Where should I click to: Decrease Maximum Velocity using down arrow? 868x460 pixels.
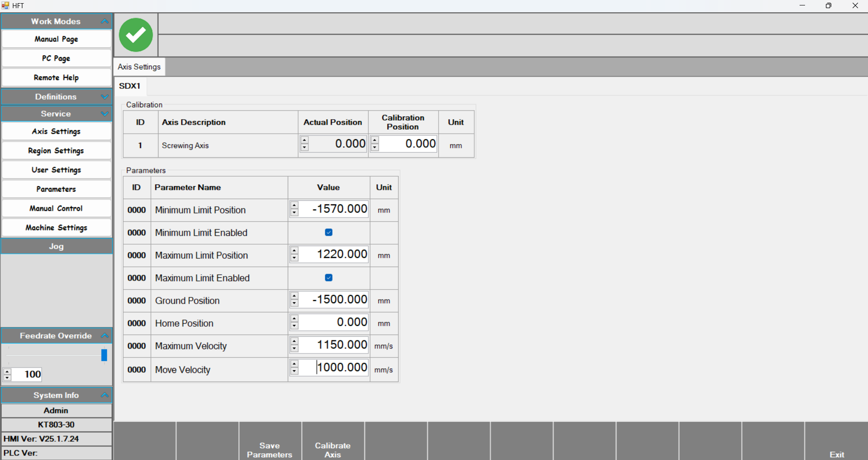(294, 349)
